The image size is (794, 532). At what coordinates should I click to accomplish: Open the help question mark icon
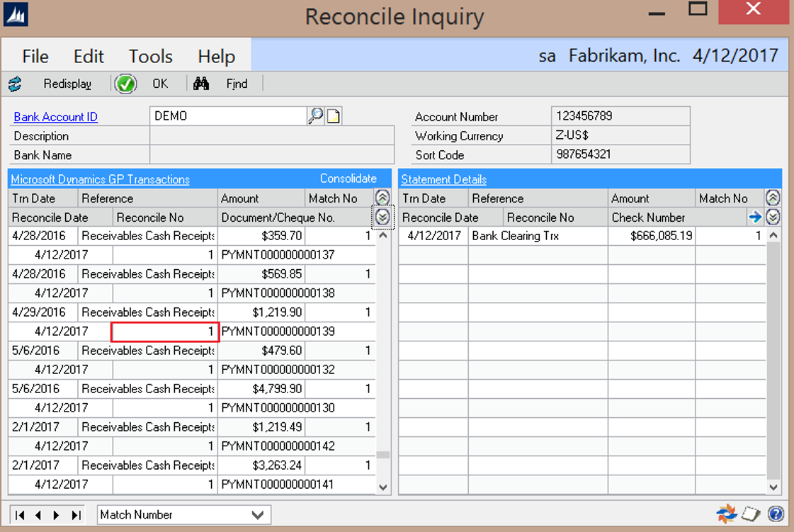pos(775,514)
